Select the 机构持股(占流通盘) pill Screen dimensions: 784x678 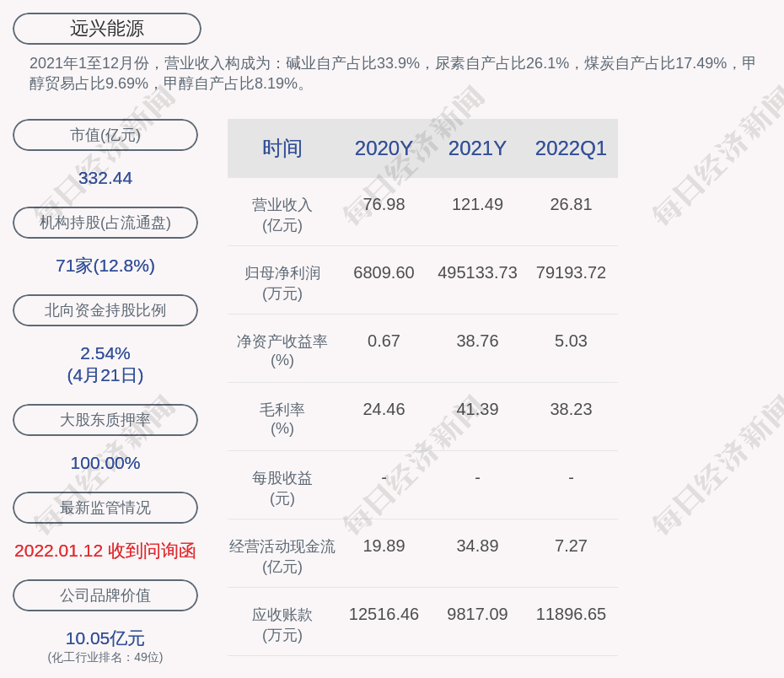[105, 223]
